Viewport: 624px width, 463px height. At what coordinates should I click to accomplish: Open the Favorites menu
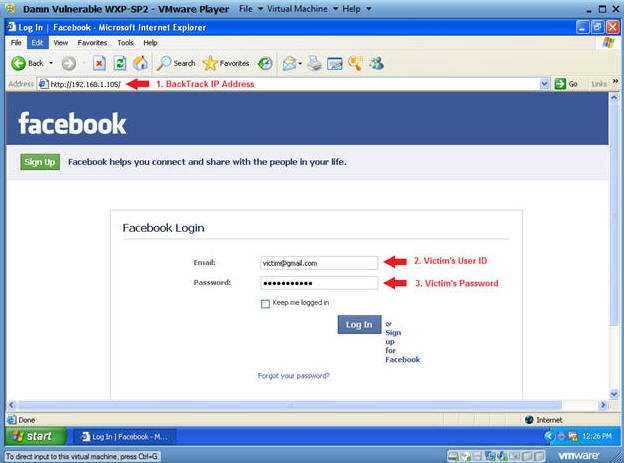92,43
